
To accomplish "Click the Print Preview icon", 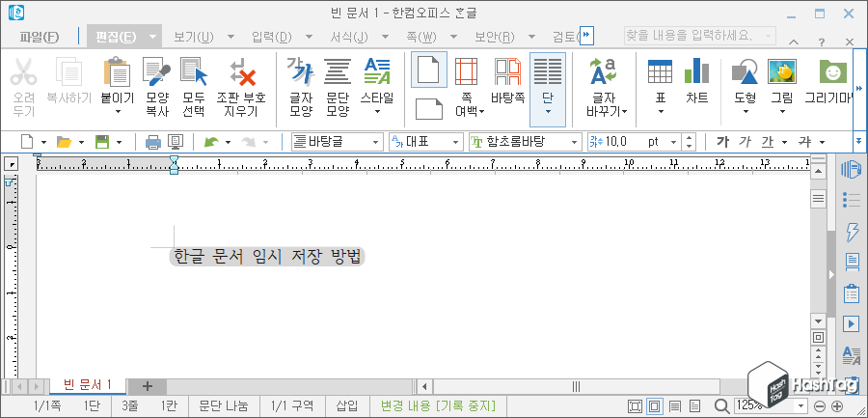I will 176,143.
